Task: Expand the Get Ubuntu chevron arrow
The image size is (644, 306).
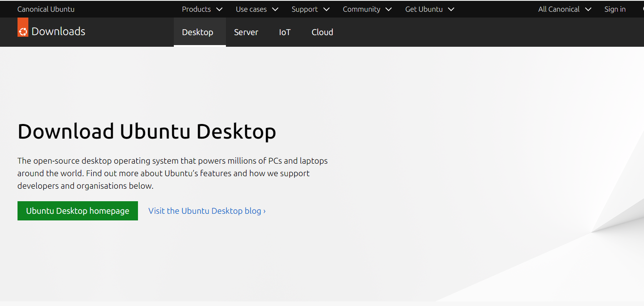Action: click(x=451, y=9)
